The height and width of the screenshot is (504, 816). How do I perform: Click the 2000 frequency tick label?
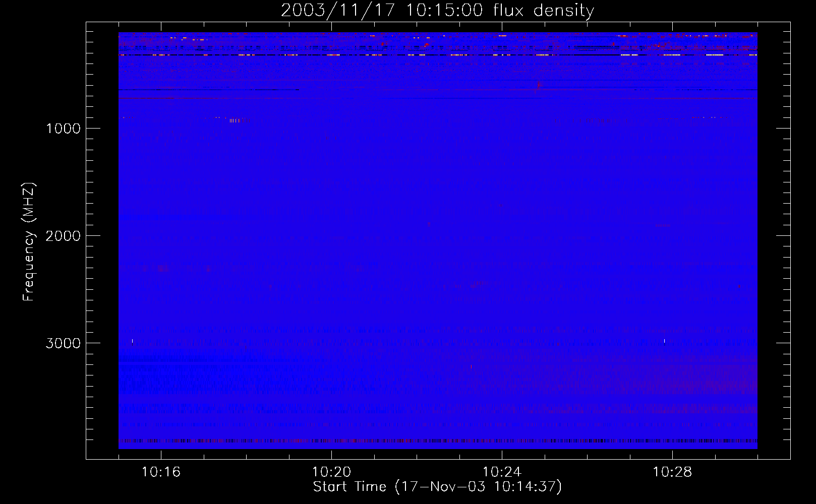pos(63,236)
